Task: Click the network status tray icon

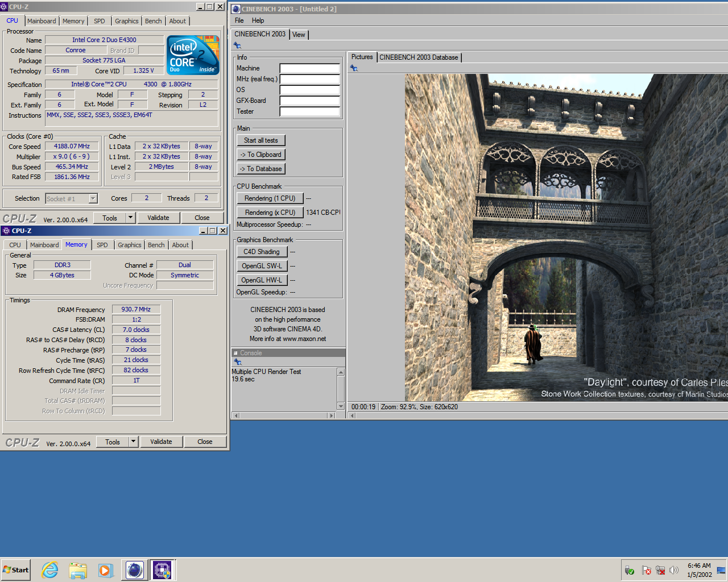Action: pyautogui.click(x=660, y=570)
